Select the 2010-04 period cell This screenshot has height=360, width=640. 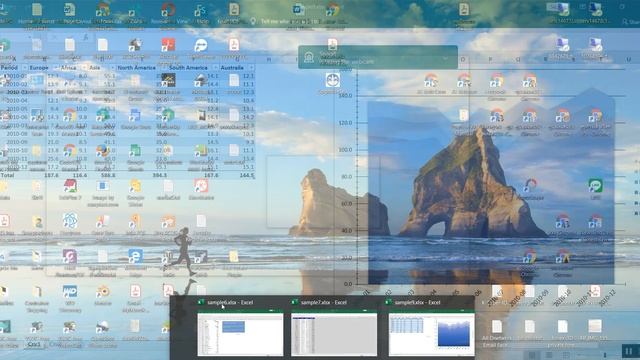coord(17,100)
